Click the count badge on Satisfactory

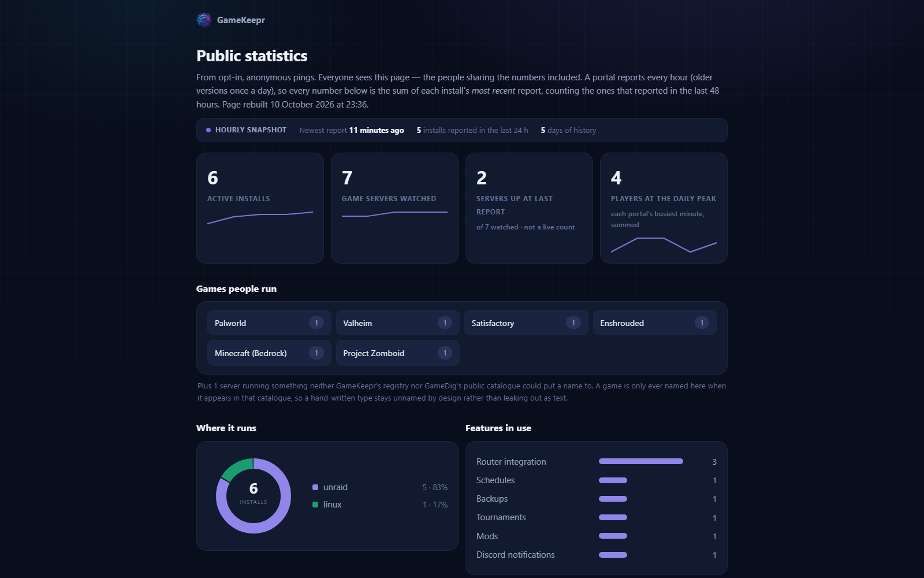(573, 323)
